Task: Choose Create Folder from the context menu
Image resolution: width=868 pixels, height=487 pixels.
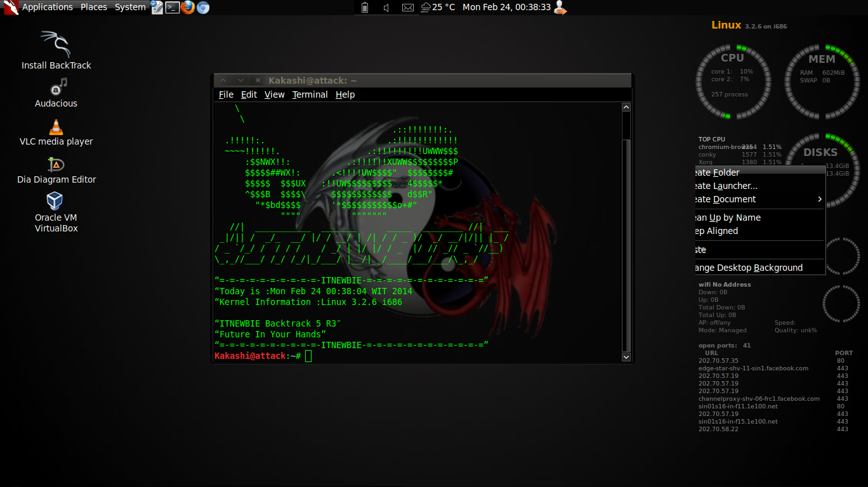Action: point(760,172)
